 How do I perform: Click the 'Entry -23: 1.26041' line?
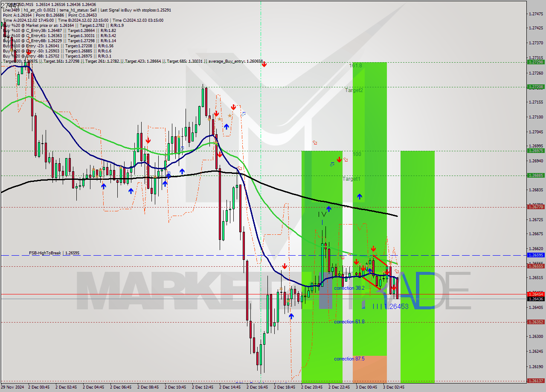58,46
